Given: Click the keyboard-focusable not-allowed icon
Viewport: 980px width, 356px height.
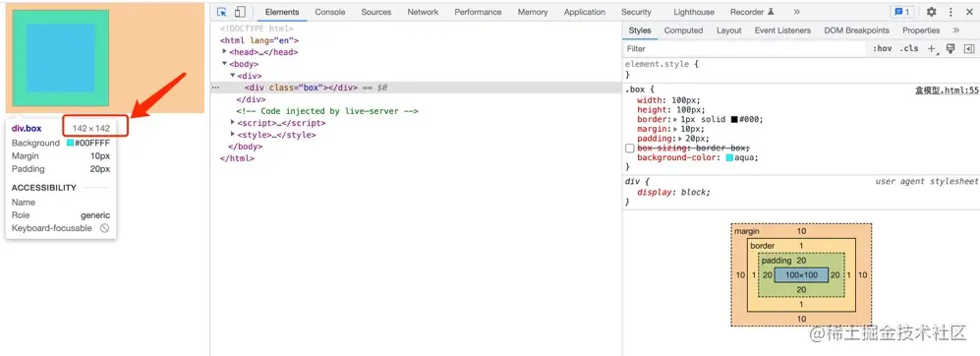Looking at the screenshot, I should tap(104, 228).
